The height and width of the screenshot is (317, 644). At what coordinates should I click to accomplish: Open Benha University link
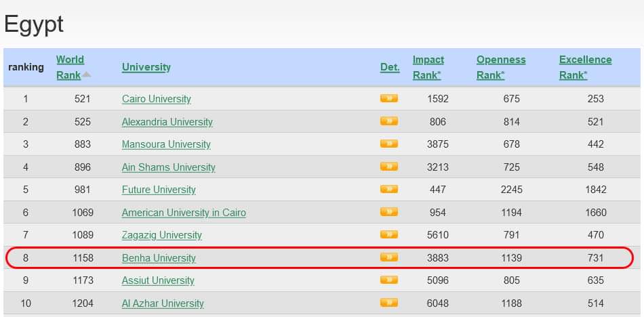pos(159,258)
